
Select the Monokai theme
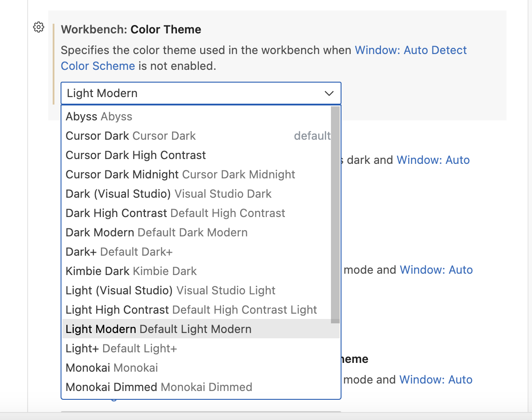click(x=111, y=368)
